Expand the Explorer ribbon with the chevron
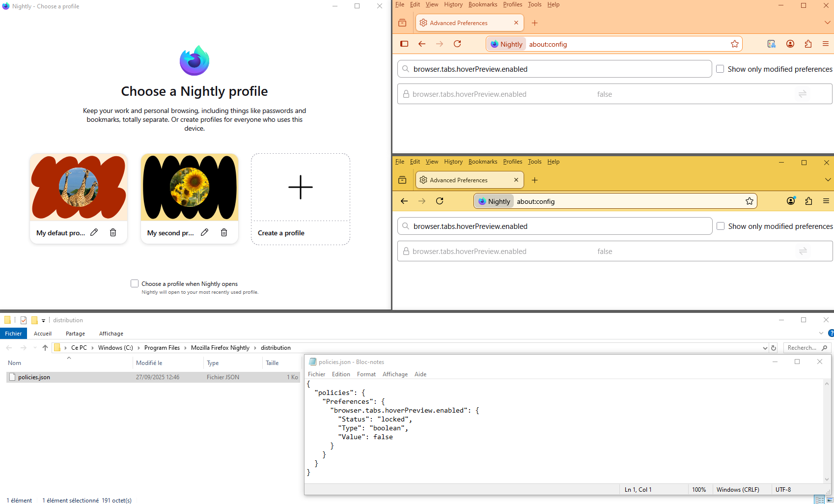This screenshot has height=504, width=834. (x=821, y=333)
